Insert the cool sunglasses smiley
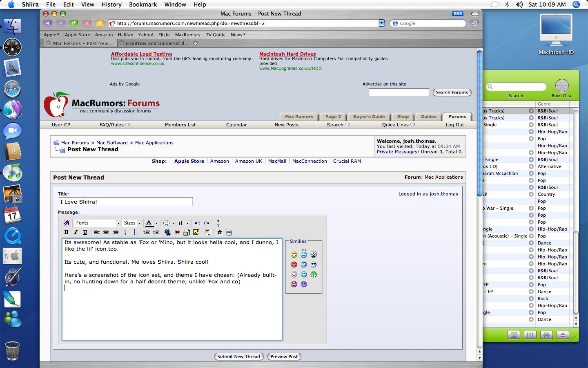The image size is (588, 368). (x=314, y=265)
